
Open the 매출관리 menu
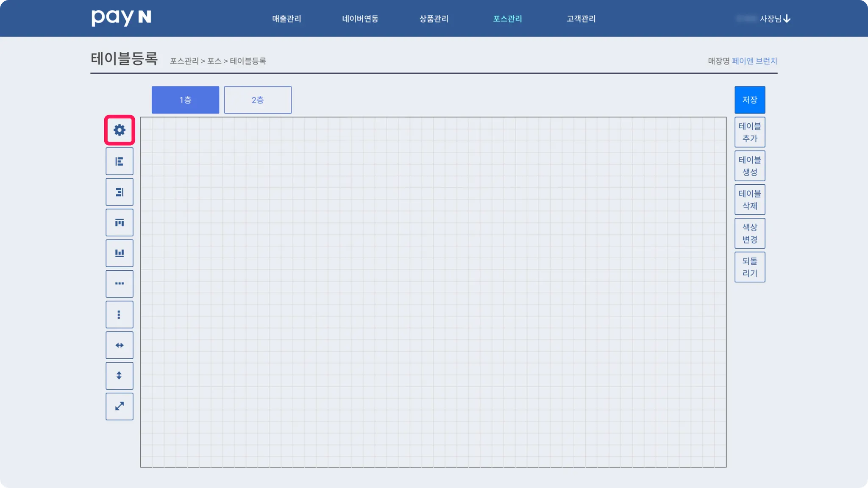pyautogui.click(x=287, y=19)
